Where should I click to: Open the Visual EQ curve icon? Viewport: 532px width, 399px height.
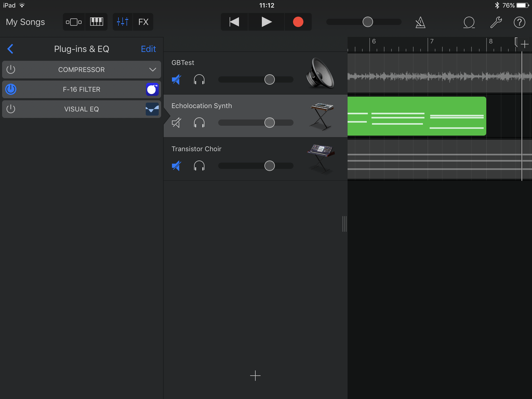152,109
